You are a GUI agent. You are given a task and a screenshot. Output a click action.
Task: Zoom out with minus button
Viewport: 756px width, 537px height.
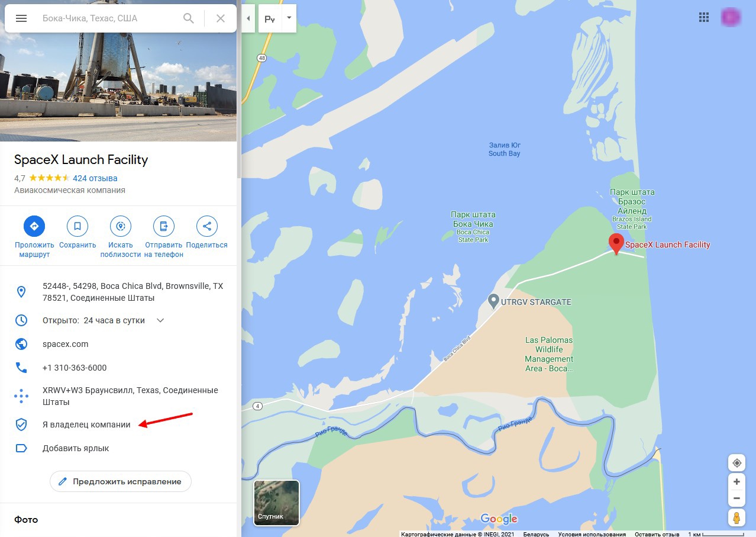click(736, 499)
